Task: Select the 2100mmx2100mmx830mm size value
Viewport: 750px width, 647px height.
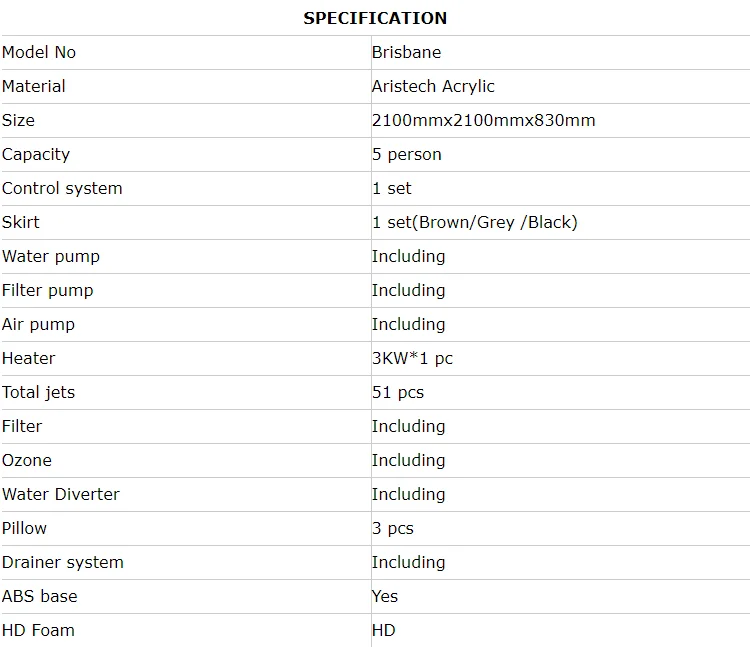Action: click(483, 120)
